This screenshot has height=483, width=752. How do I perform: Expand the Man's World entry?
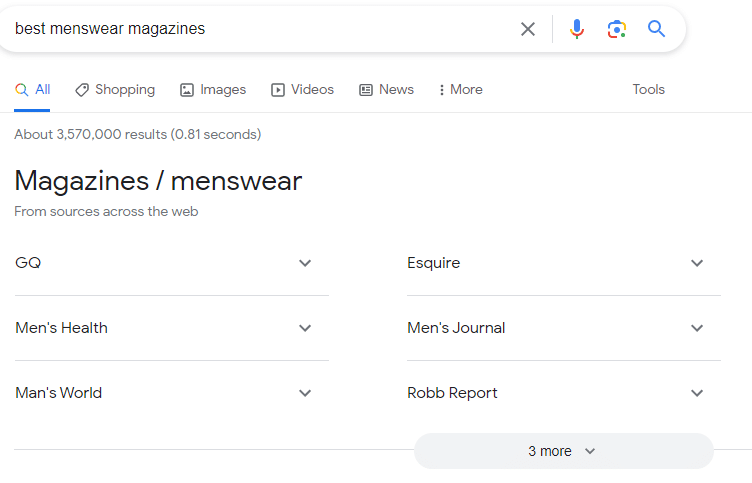(172, 393)
